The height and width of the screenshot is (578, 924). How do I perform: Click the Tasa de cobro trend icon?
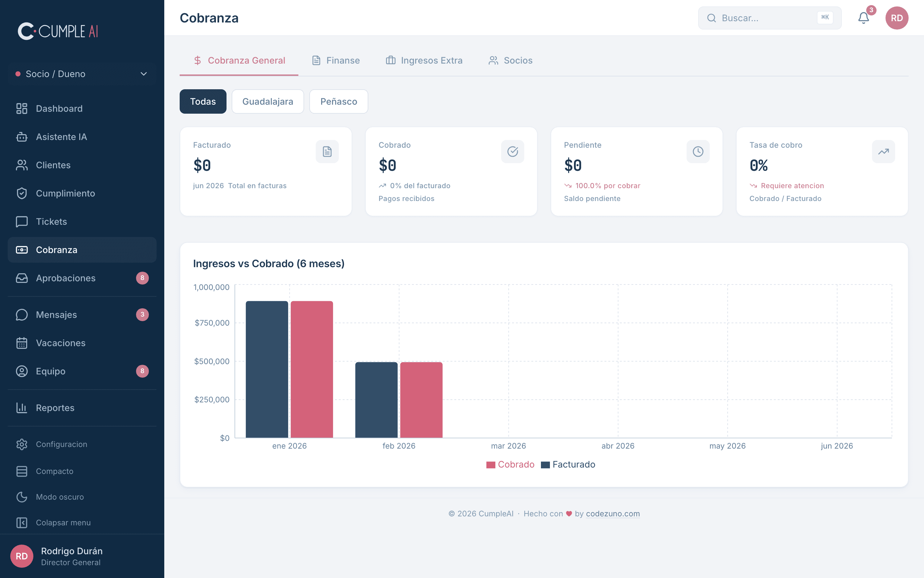click(883, 152)
